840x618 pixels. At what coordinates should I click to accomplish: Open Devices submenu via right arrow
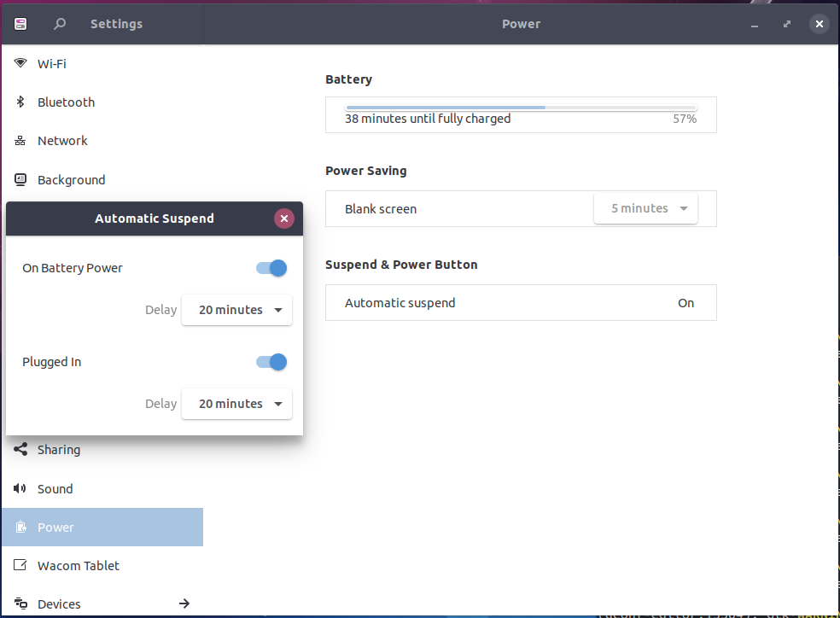(184, 603)
